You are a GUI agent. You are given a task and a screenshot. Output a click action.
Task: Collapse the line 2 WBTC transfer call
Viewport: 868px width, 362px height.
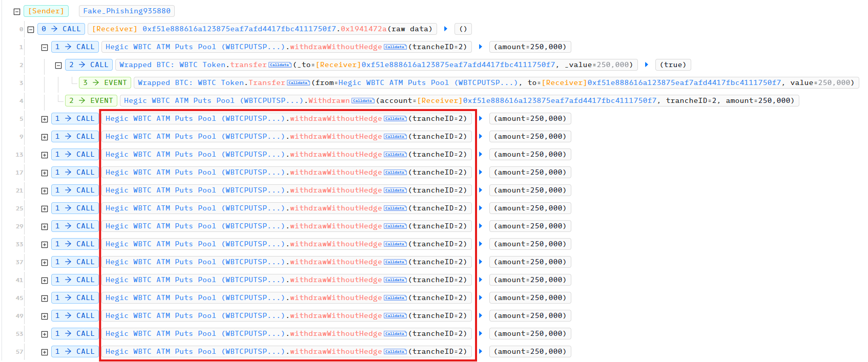point(58,65)
